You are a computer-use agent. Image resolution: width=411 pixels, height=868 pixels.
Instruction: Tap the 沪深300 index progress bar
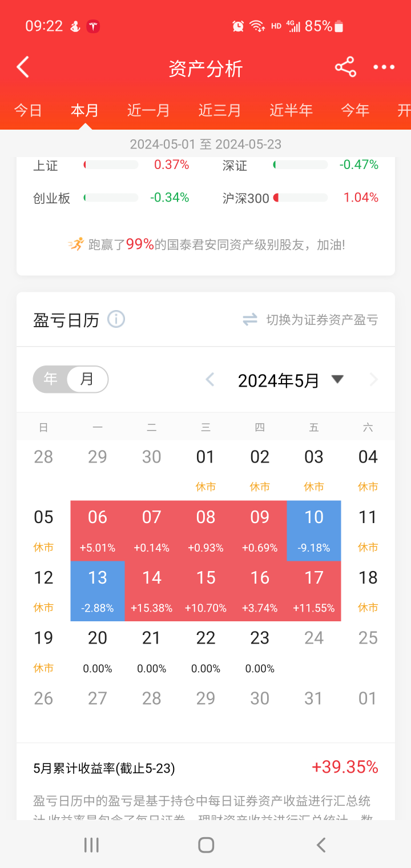(x=301, y=198)
